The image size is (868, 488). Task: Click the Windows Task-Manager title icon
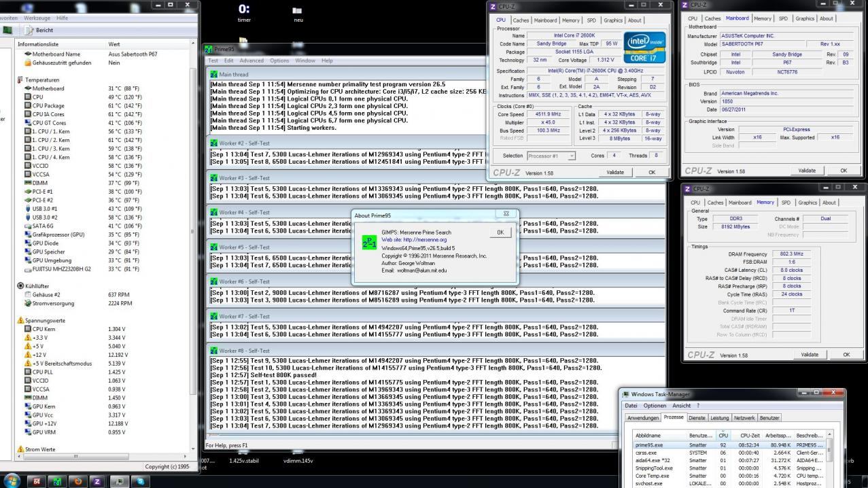pyautogui.click(x=625, y=394)
